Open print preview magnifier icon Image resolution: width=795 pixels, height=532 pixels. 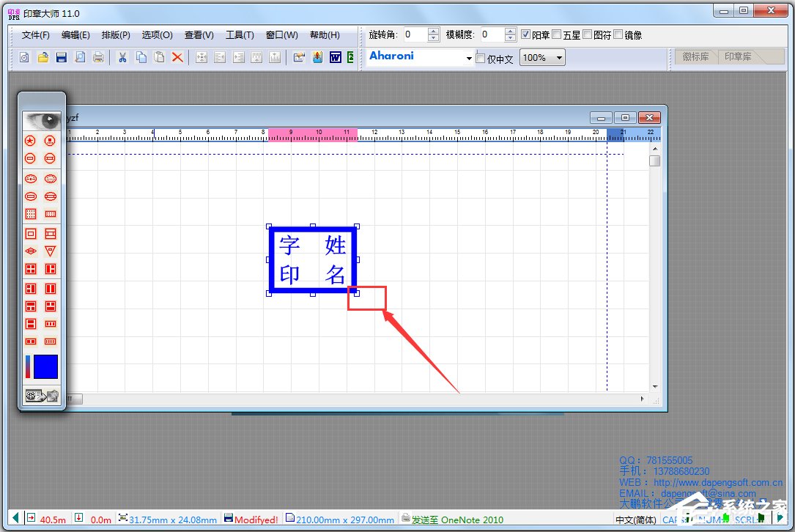tap(80, 57)
